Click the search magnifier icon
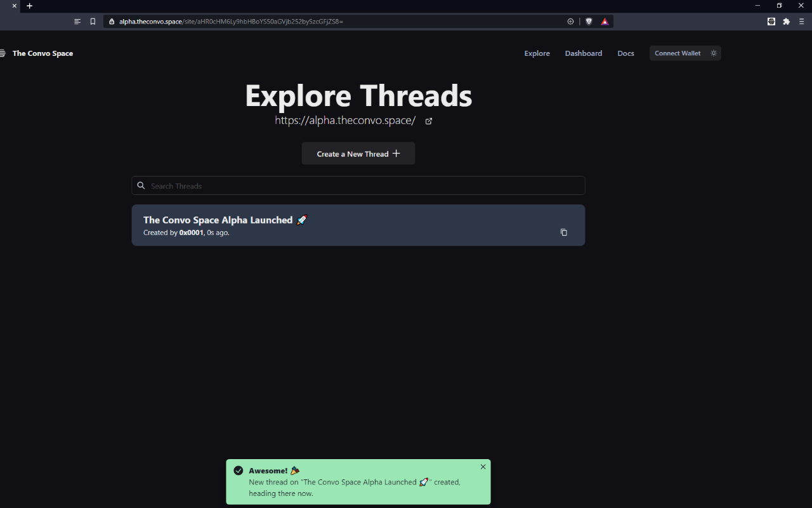Viewport: 812px width, 508px height. pyautogui.click(x=141, y=185)
